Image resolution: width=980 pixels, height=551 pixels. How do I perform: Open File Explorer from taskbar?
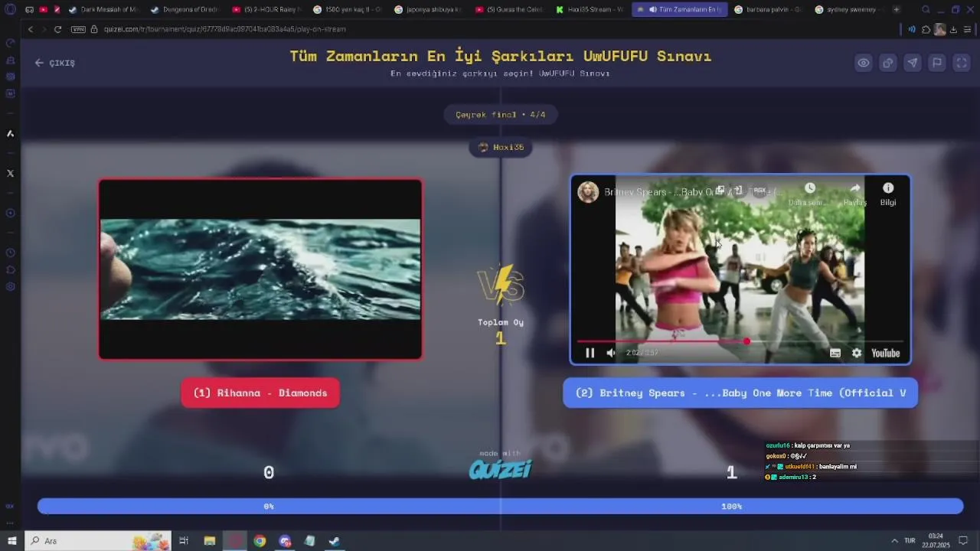click(210, 541)
